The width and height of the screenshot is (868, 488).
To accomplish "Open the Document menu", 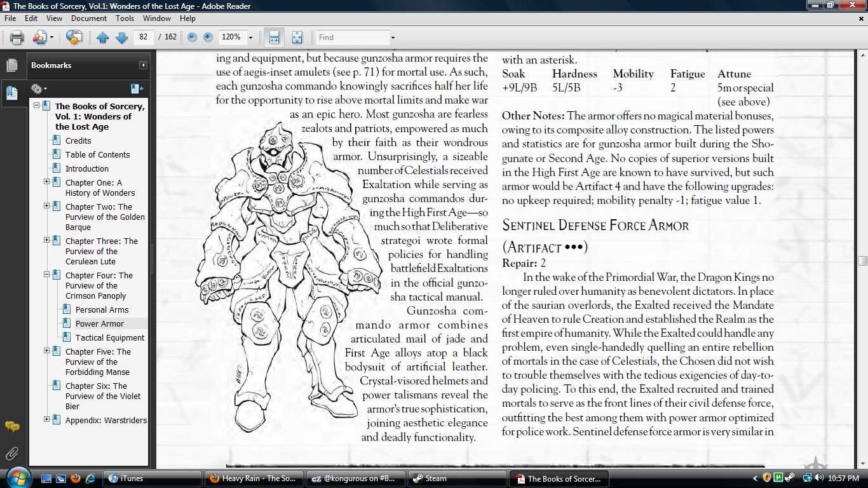I will click(x=89, y=18).
